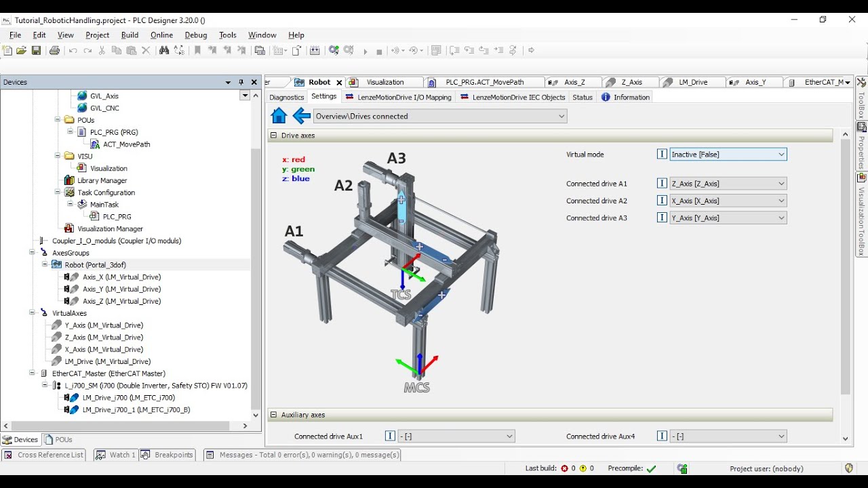
Task: Open the Connected drive A3 dropdown
Action: (x=781, y=218)
